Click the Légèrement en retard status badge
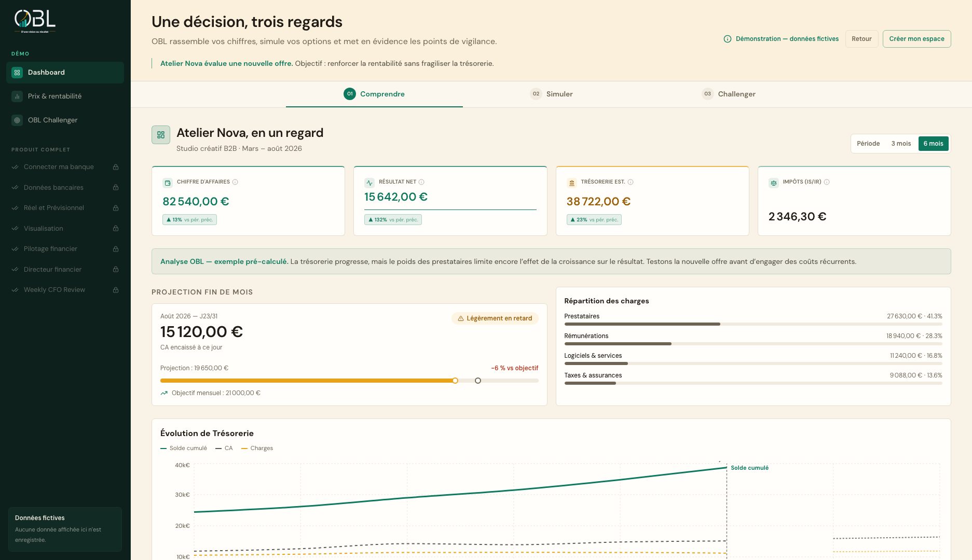972x560 pixels. [495, 318]
